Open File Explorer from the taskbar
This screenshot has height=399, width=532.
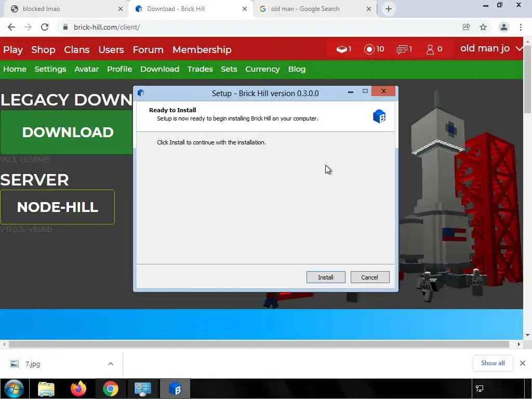click(x=46, y=389)
